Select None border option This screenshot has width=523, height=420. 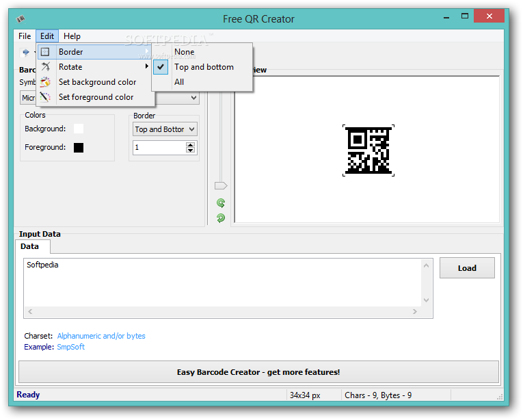pyautogui.click(x=202, y=52)
